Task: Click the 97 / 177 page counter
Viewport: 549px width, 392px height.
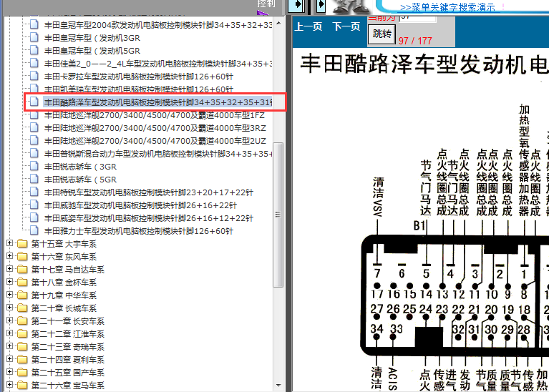Action: point(415,41)
